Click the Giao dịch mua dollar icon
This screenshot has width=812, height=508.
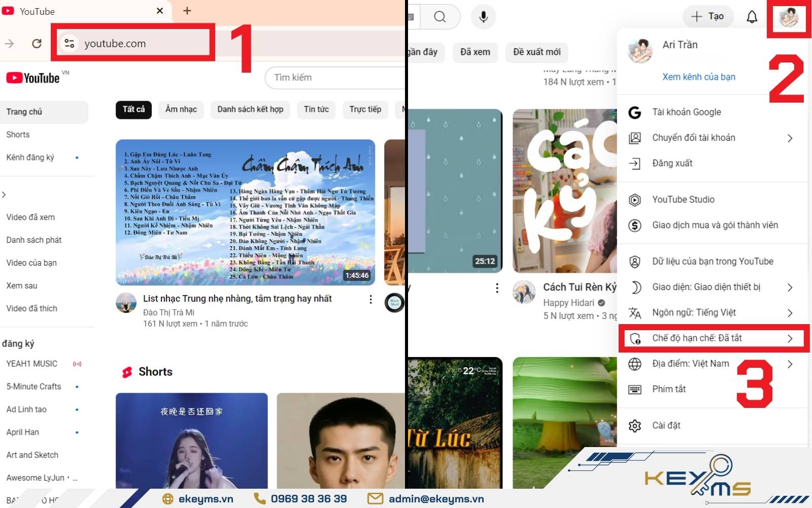coord(634,226)
